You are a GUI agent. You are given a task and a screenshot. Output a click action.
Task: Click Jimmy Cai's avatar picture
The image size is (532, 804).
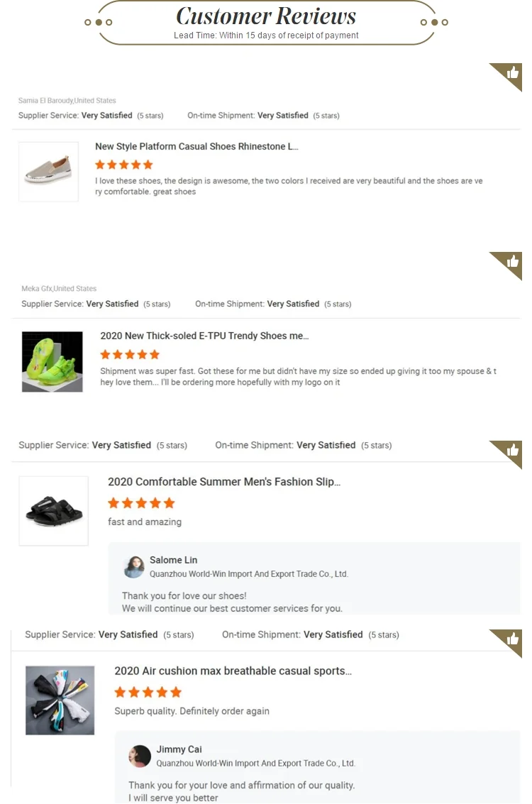coord(140,756)
